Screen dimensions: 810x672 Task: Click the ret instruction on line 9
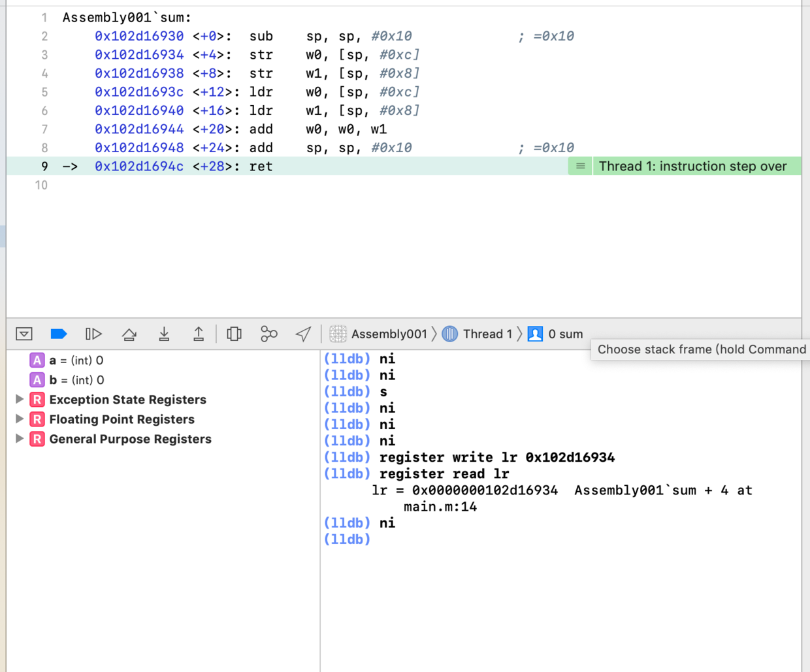click(x=261, y=167)
